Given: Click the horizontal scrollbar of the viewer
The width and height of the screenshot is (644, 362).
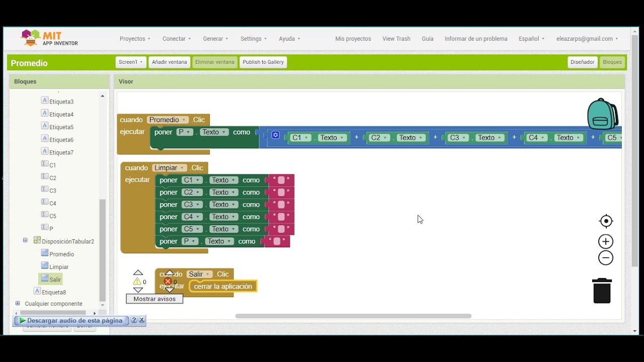Looking at the screenshot, I should click(x=353, y=316).
